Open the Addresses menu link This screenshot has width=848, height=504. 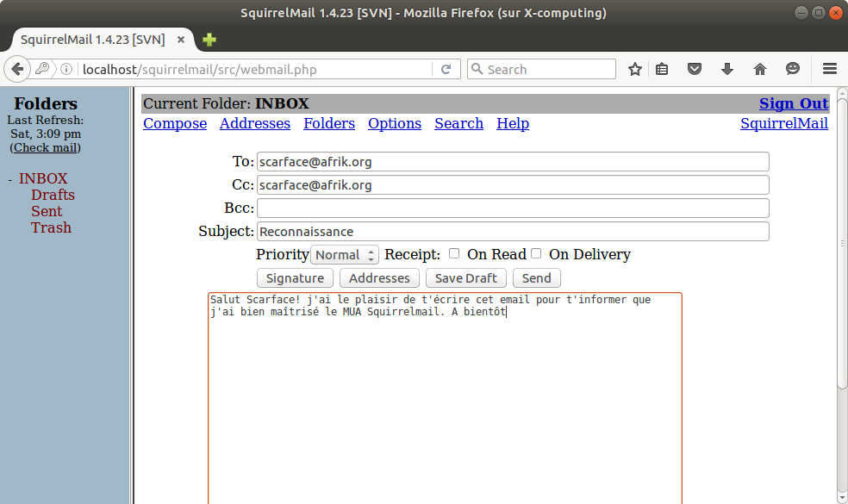(255, 123)
